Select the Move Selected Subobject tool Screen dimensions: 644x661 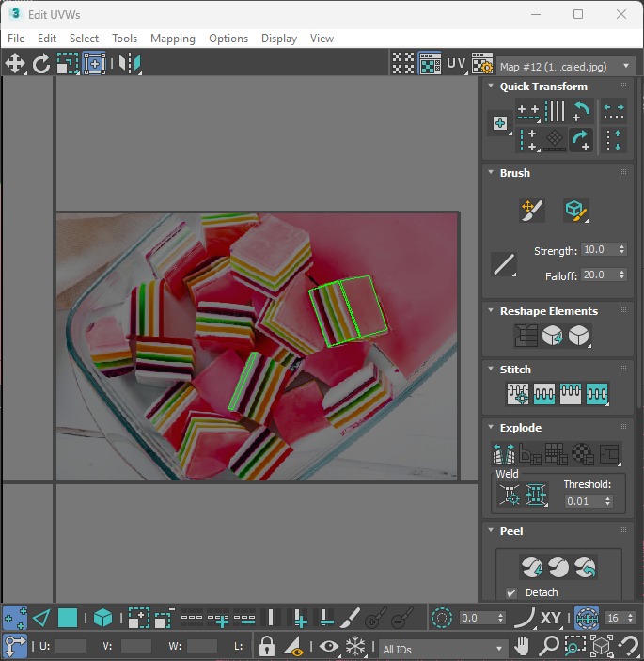tap(15, 64)
